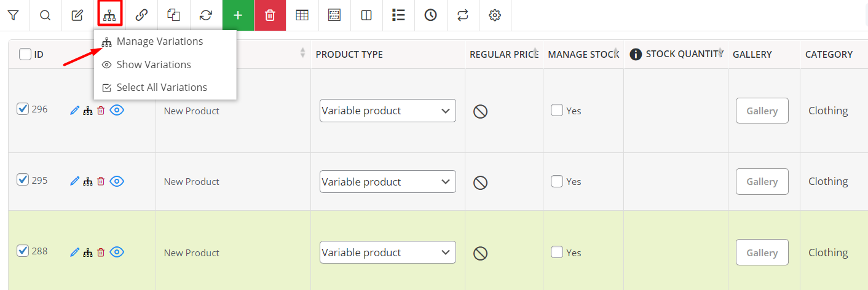
Task: Click the Clothing category link for product 295
Action: (x=827, y=181)
